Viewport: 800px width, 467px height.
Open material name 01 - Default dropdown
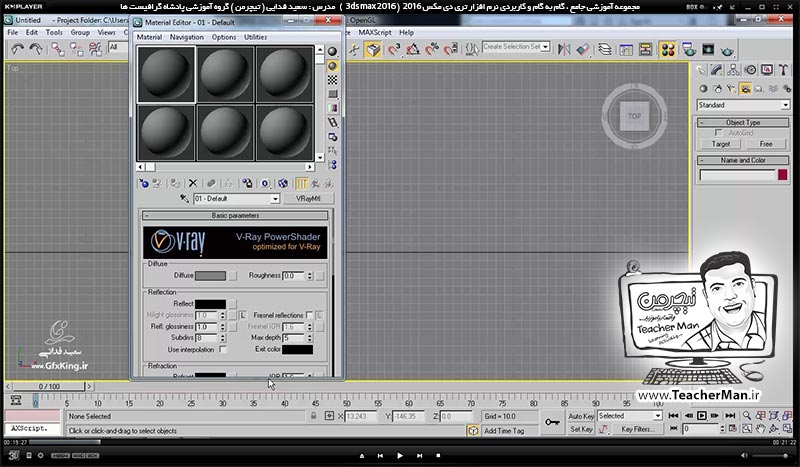pos(275,199)
